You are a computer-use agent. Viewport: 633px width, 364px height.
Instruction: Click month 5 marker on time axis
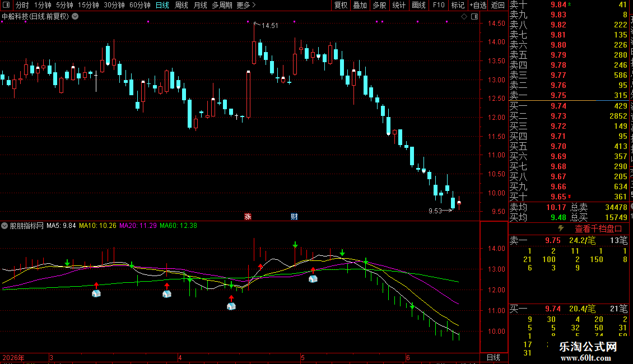(302, 357)
